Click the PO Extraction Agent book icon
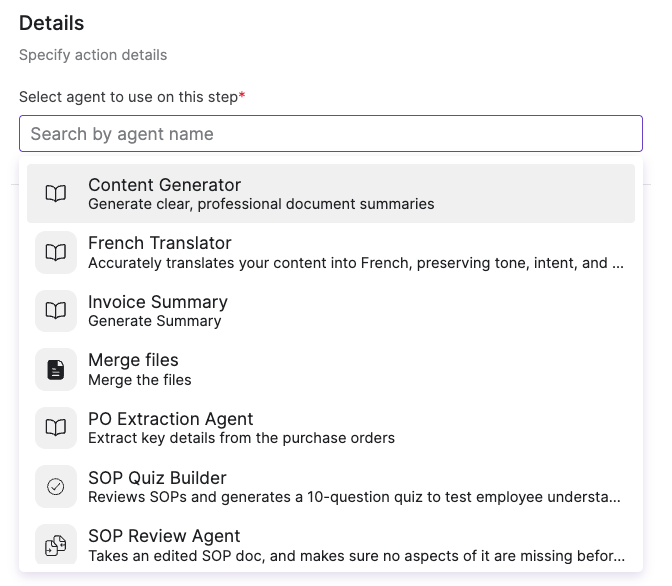The width and height of the screenshot is (672, 586). [56, 427]
